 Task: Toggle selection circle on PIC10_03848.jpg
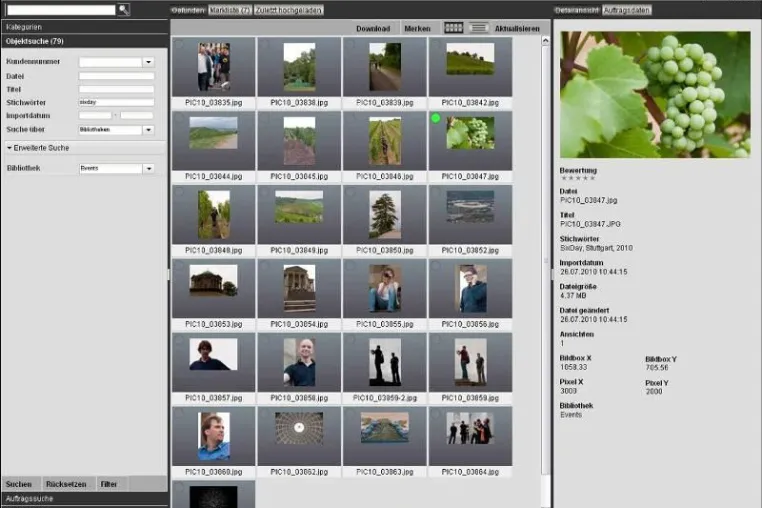pos(179,192)
